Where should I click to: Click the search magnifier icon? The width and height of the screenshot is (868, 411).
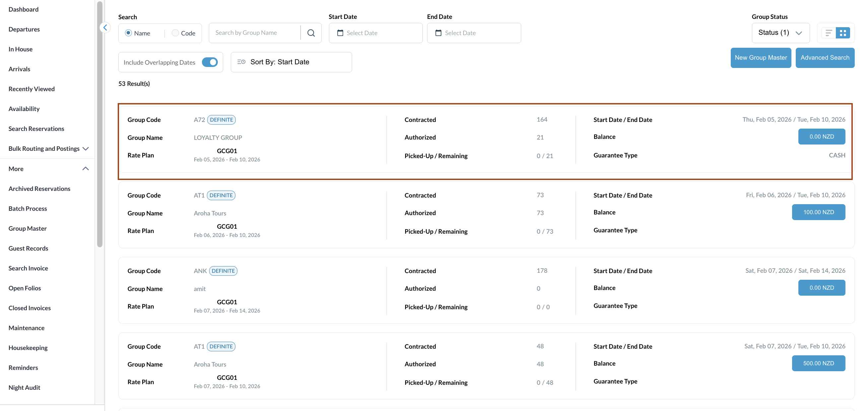point(311,33)
